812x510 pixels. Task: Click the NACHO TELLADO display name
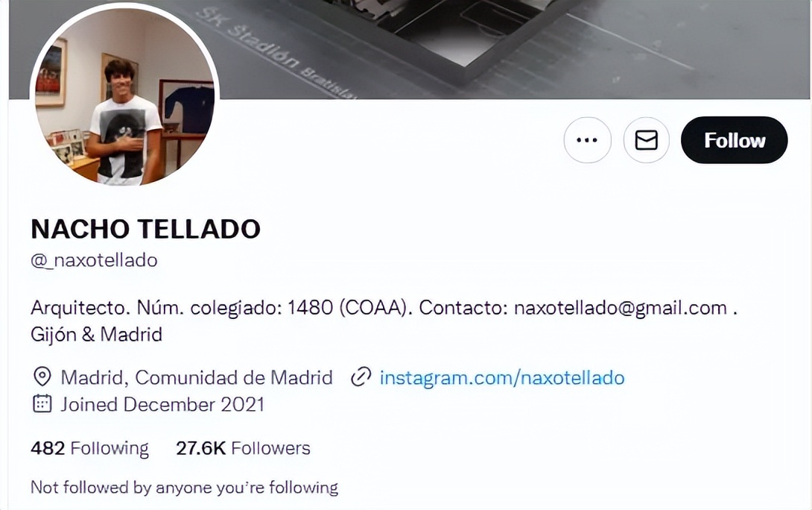coord(145,229)
